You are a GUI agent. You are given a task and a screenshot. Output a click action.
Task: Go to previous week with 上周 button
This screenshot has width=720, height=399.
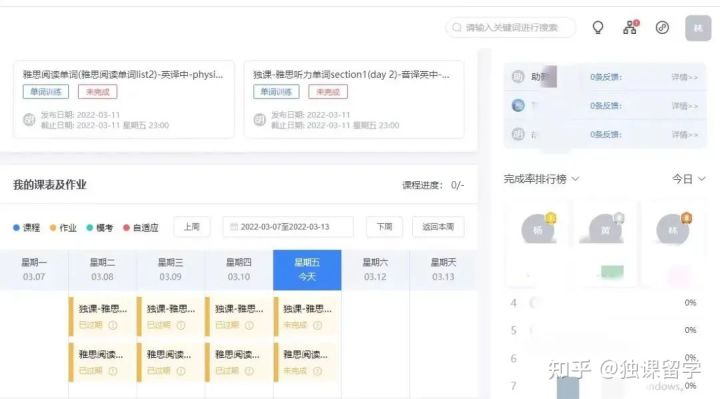point(192,227)
